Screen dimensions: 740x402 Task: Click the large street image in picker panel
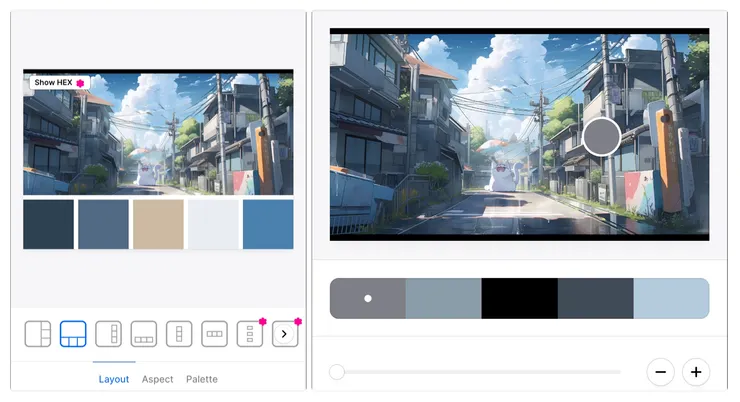tap(520, 134)
